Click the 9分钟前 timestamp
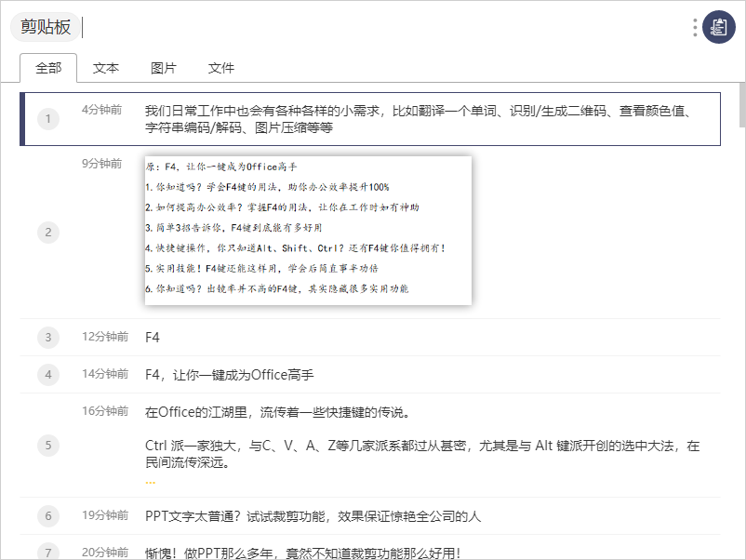Screen dimensions: 746x560 click(101, 164)
